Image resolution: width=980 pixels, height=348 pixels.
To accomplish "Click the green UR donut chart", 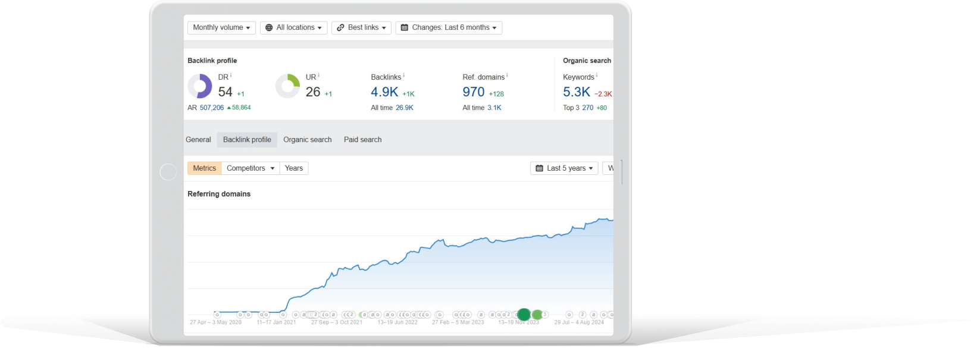I will 287,86.
